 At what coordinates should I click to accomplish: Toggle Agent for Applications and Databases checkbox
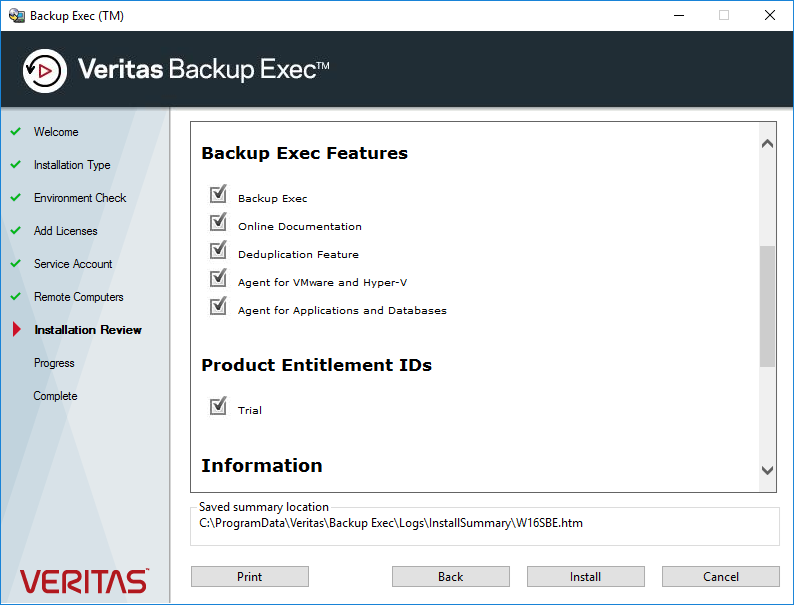[218, 306]
